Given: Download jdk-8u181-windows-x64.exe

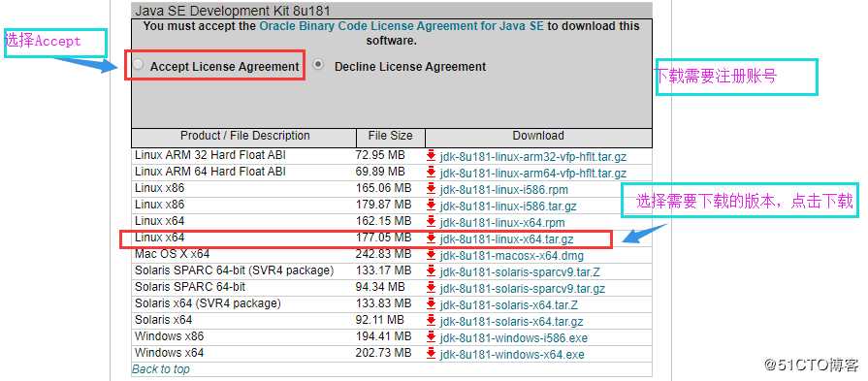Looking at the screenshot, I should click(512, 355).
